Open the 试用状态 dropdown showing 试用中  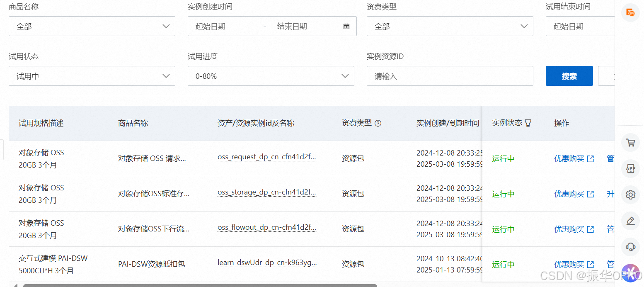[92, 76]
